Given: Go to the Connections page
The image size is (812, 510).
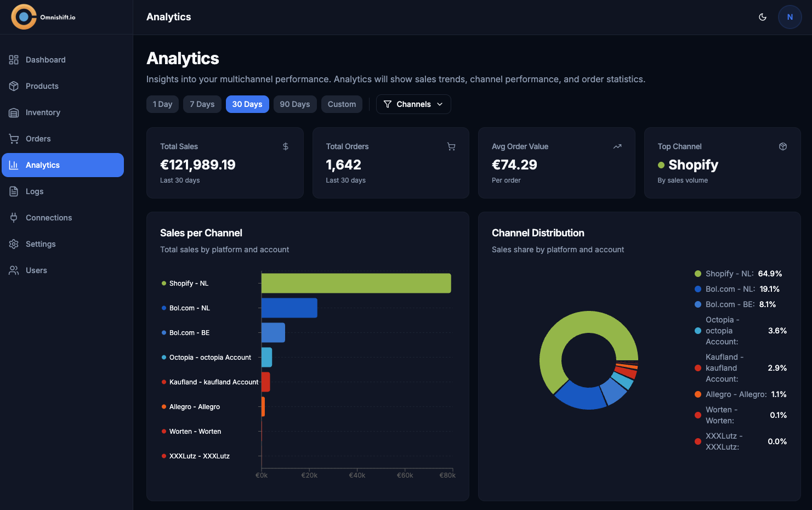Looking at the screenshot, I should coord(63,218).
